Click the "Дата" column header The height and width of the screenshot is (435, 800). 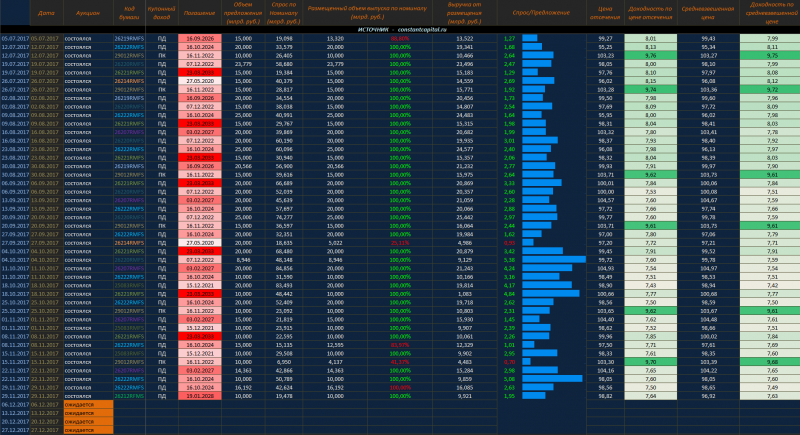[45, 14]
